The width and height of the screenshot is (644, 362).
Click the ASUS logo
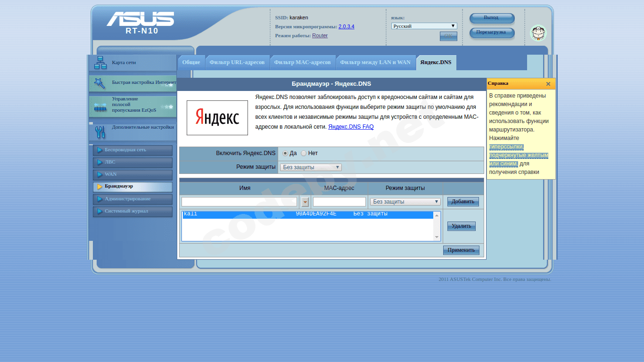(140, 19)
